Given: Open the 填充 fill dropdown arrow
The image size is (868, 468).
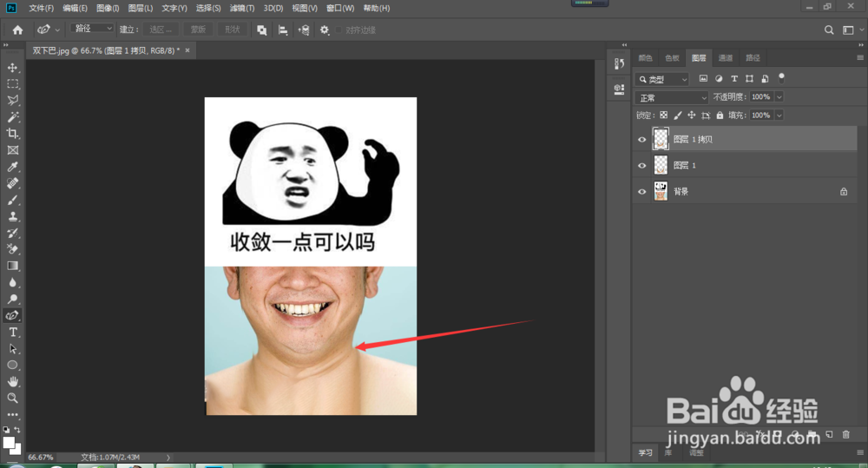Looking at the screenshot, I should pyautogui.click(x=779, y=115).
